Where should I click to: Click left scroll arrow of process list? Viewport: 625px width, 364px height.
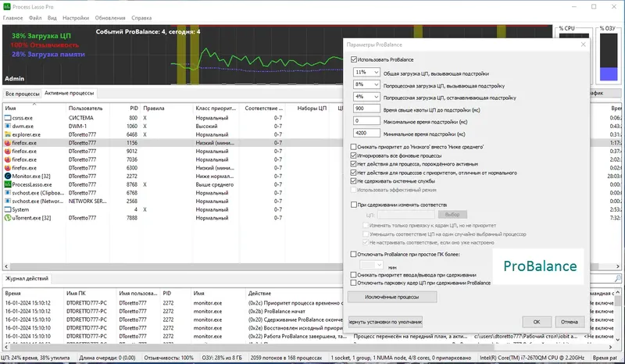pos(6,266)
